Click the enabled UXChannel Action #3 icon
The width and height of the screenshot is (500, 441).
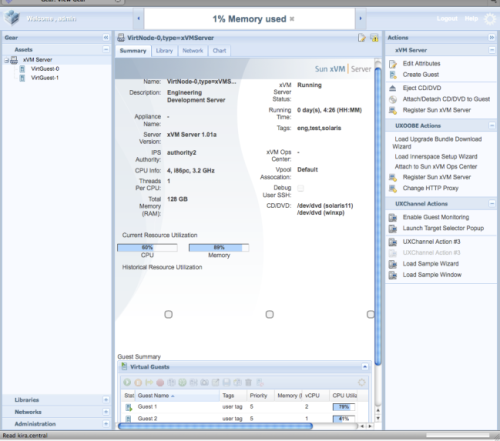393,242
